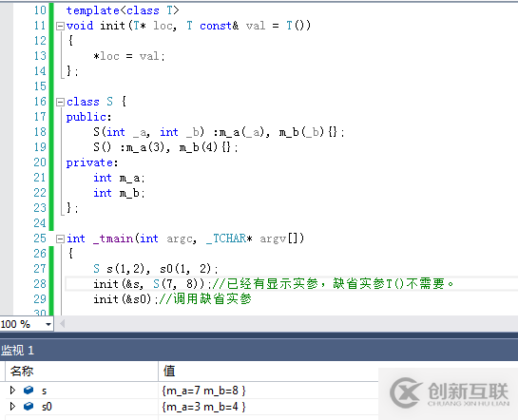Select the value {m_a=7 m_b=8 }
The image size is (518, 420).
(x=203, y=391)
